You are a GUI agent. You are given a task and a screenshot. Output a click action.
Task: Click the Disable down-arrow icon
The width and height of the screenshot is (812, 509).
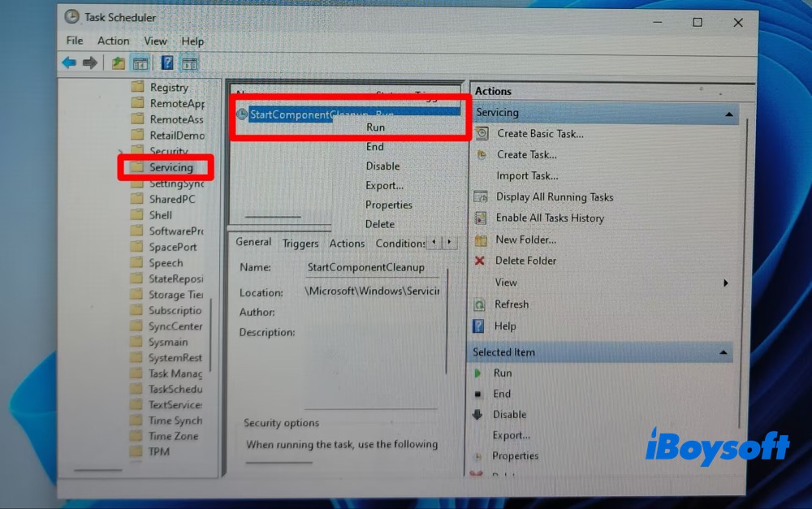[477, 414]
